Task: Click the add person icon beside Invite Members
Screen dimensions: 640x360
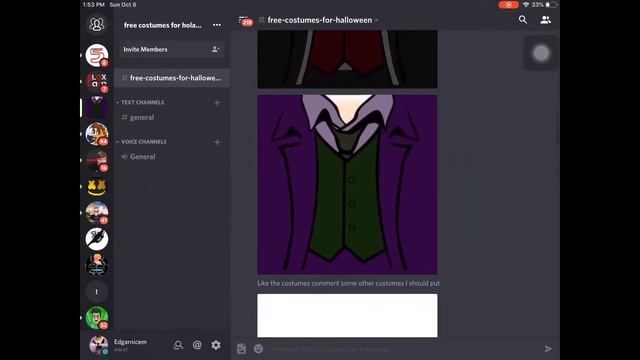Action: (215, 49)
